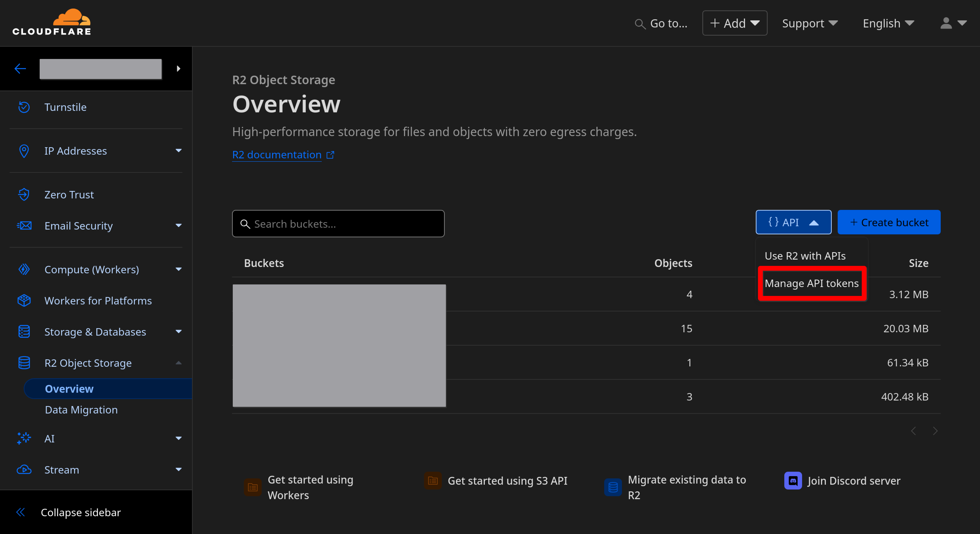Collapse the R2 Object Storage section
This screenshot has height=534, width=980.
click(x=178, y=363)
